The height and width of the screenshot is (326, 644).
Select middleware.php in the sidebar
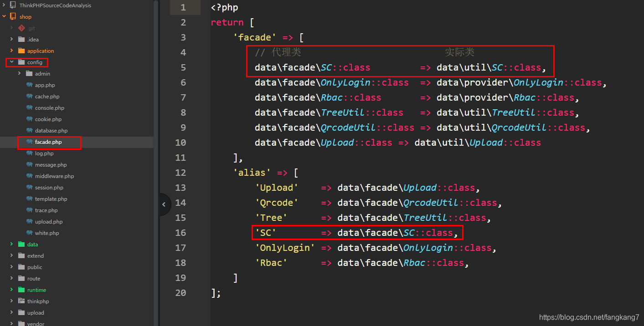[54, 176]
